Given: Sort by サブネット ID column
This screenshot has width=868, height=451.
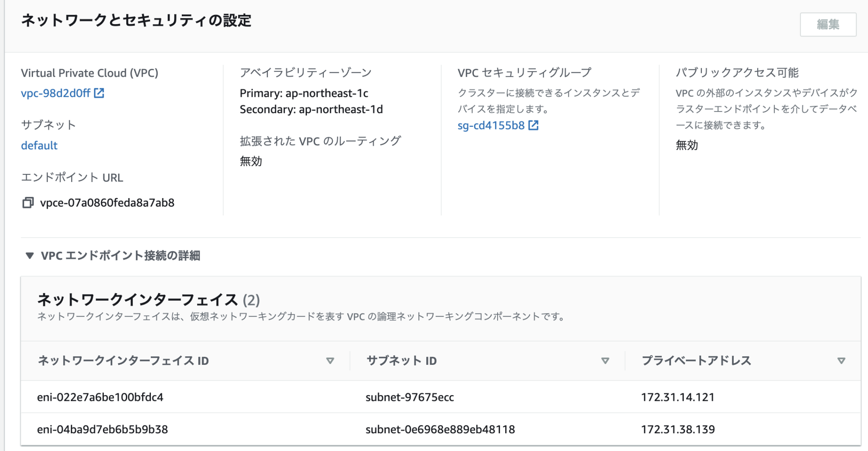Looking at the screenshot, I should tap(605, 361).
